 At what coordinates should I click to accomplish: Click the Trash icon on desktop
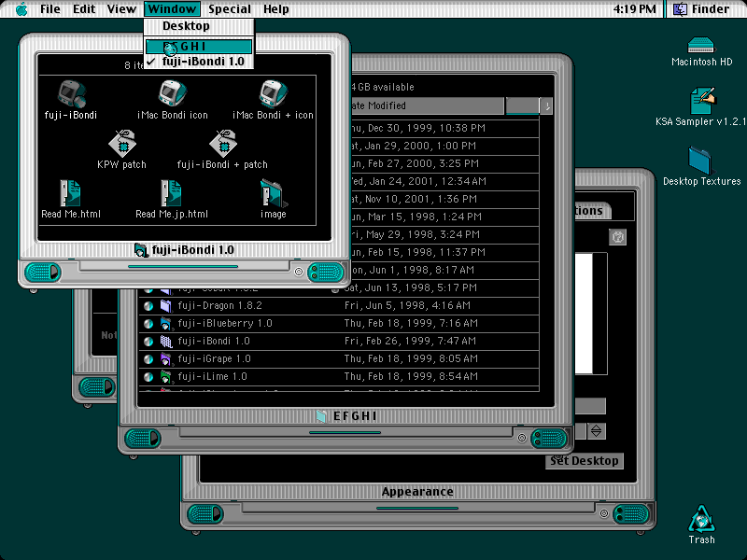[x=701, y=519]
